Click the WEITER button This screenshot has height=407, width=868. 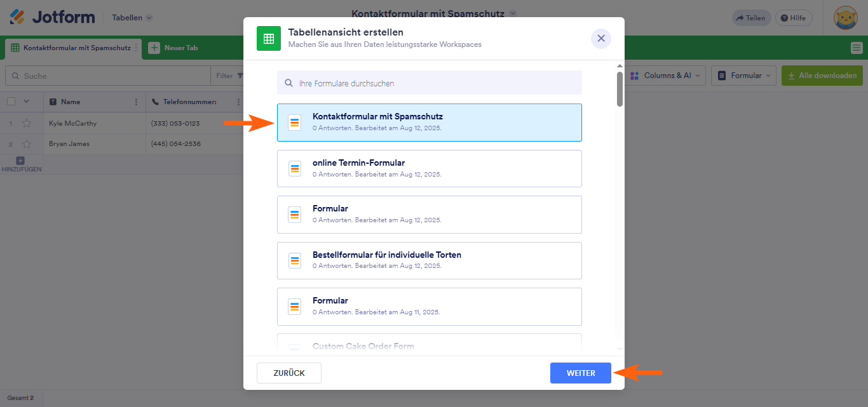pos(581,373)
